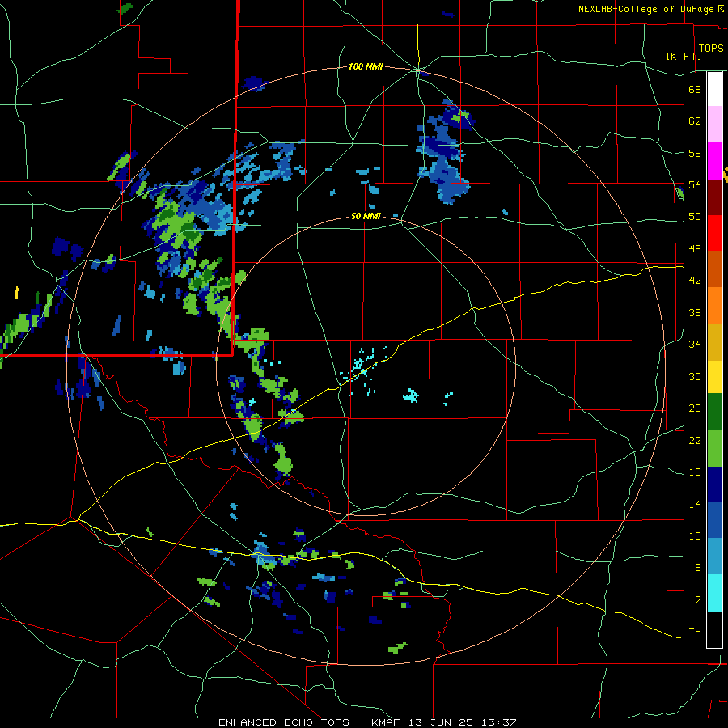Select the "[K FT]" units label
Viewport: 728px width, 728px height.
click(684, 57)
